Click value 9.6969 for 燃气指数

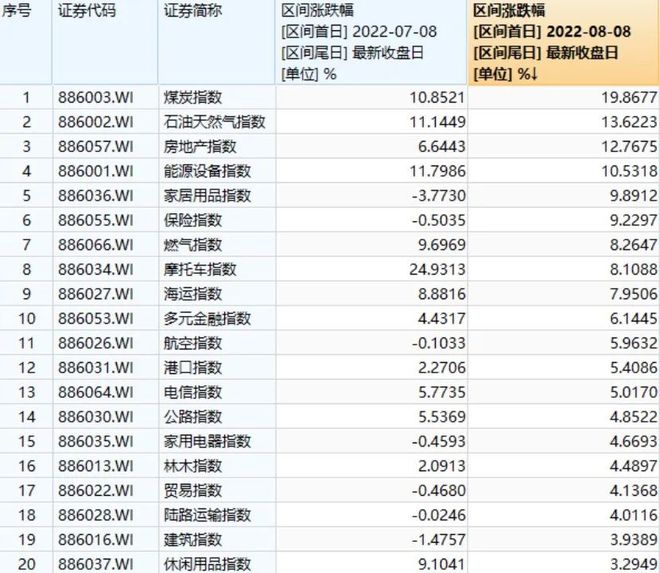[x=442, y=245]
